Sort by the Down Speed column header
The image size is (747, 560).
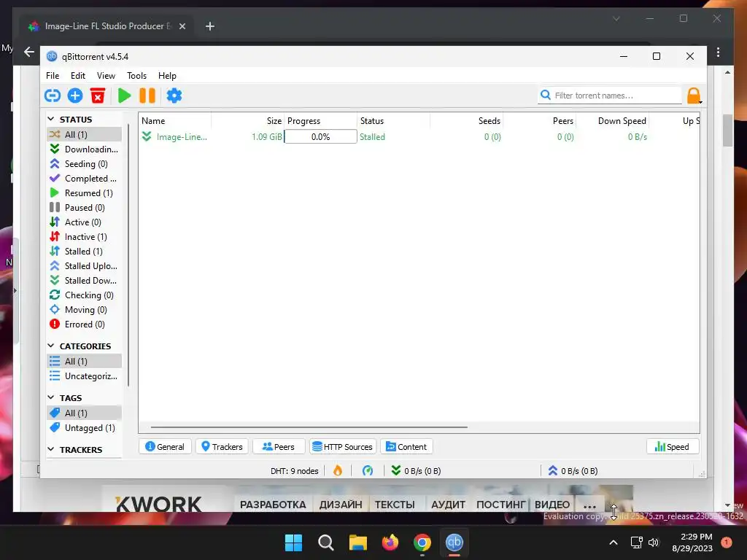pyautogui.click(x=613, y=121)
